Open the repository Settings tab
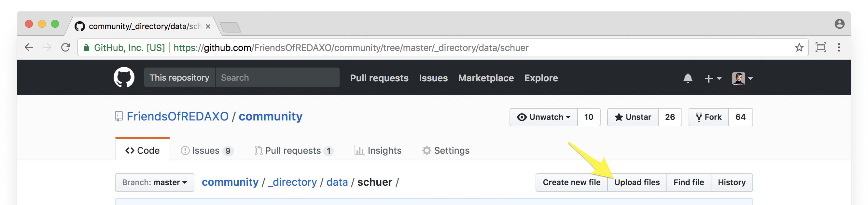The image size is (868, 205). [445, 150]
